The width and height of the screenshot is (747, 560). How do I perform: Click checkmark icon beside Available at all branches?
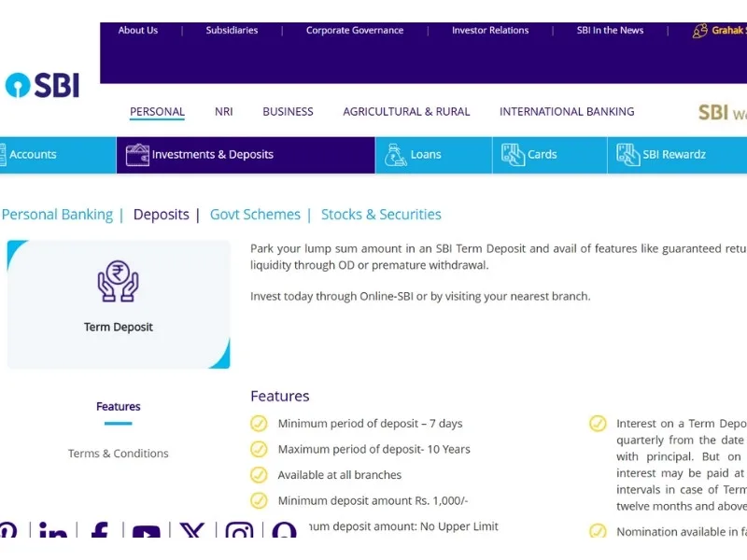pos(259,475)
